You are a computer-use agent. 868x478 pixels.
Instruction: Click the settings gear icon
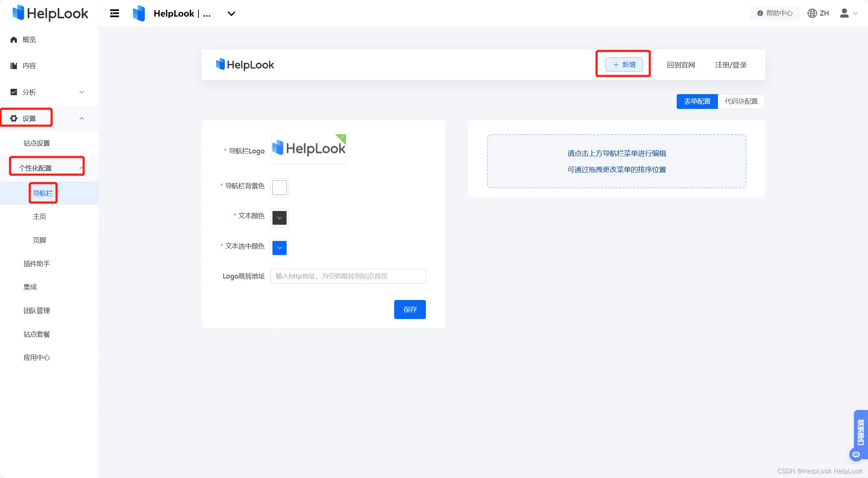(x=14, y=118)
